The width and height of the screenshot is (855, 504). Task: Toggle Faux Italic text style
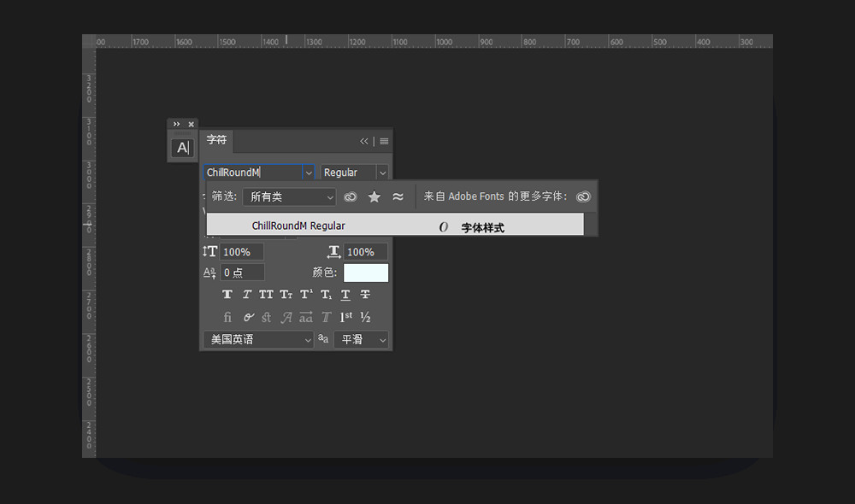tap(247, 294)
